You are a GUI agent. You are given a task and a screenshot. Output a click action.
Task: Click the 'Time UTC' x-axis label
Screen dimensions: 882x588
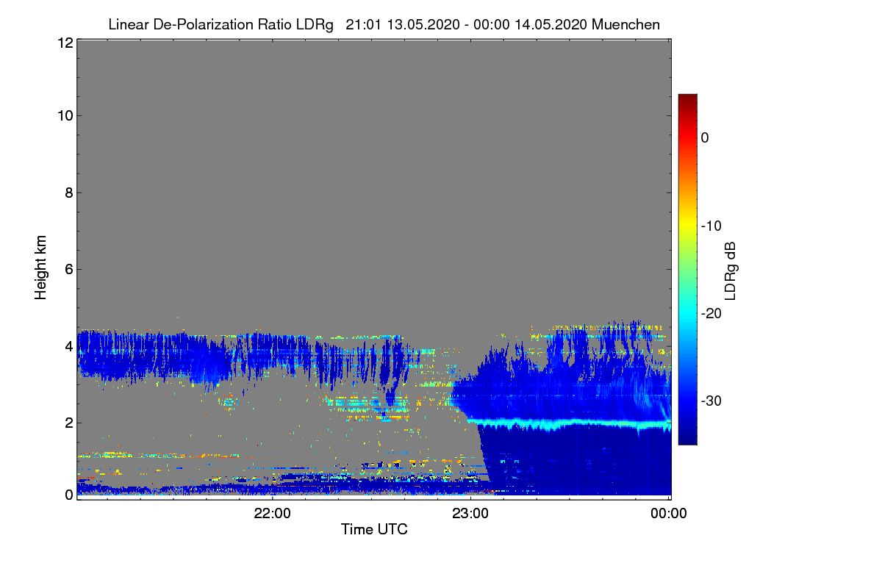[x=374, y=529]
